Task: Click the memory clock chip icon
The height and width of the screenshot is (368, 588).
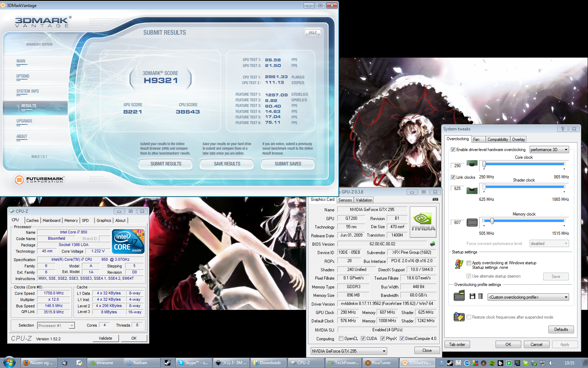Action: 472,222
